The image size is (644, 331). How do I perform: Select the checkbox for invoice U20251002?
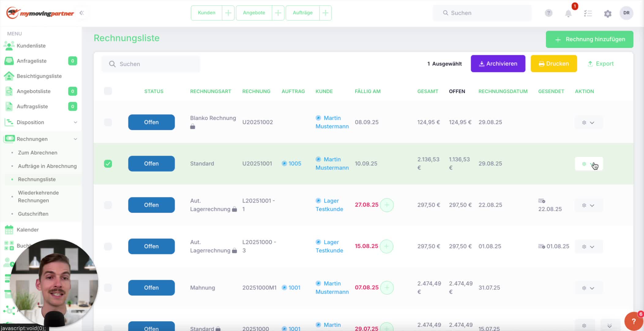pyautogui.click(x=108, y=122)
